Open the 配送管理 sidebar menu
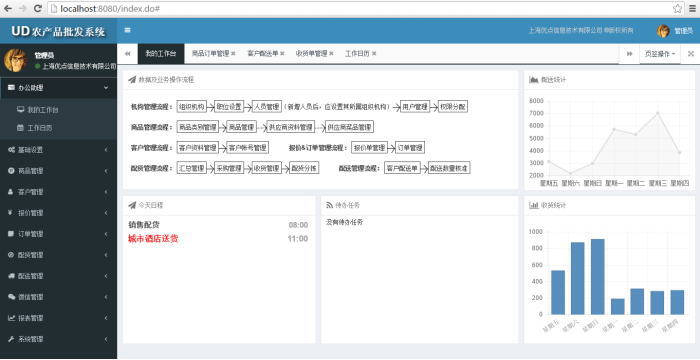 tap(58, 276)
